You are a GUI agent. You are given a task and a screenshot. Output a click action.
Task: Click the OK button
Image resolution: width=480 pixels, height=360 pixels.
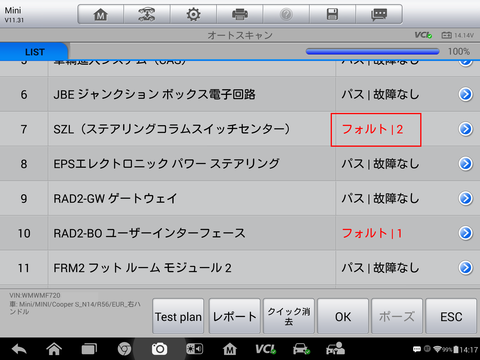coord(343,316)
